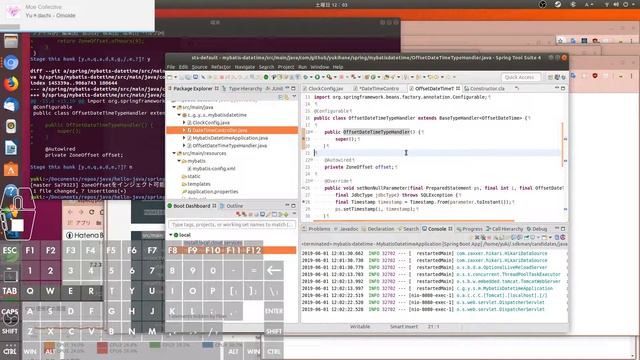
Task: Click first red start icon in Boot Dashboard
Action: (238, 214)
